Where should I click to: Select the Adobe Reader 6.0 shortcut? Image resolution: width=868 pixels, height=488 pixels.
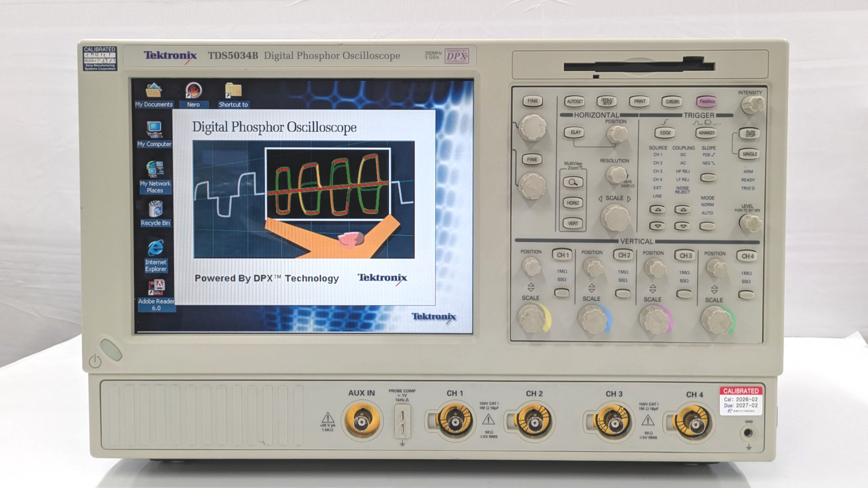156,296
